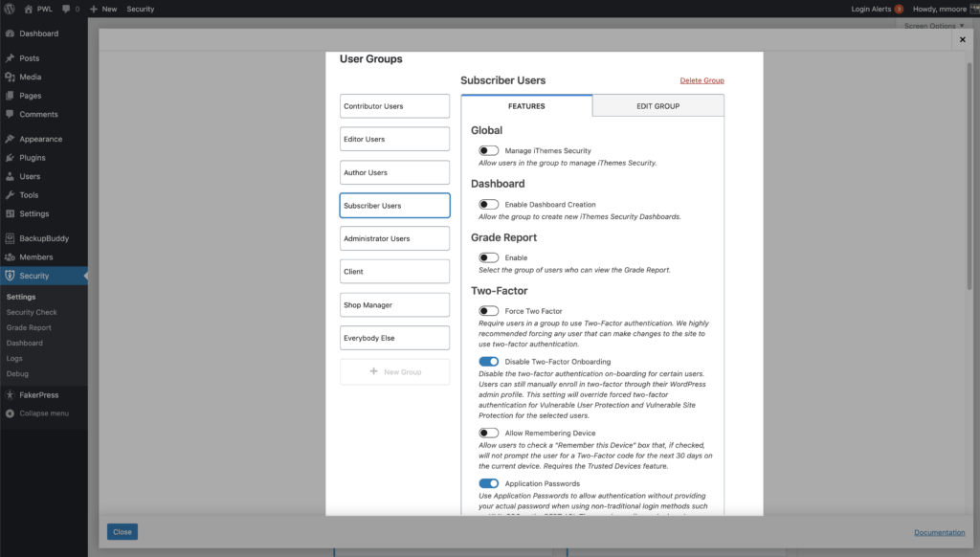This screenshot has width=980, height=557.
Task: Click the Login Alerts notification badge
Action: [899, 9]
